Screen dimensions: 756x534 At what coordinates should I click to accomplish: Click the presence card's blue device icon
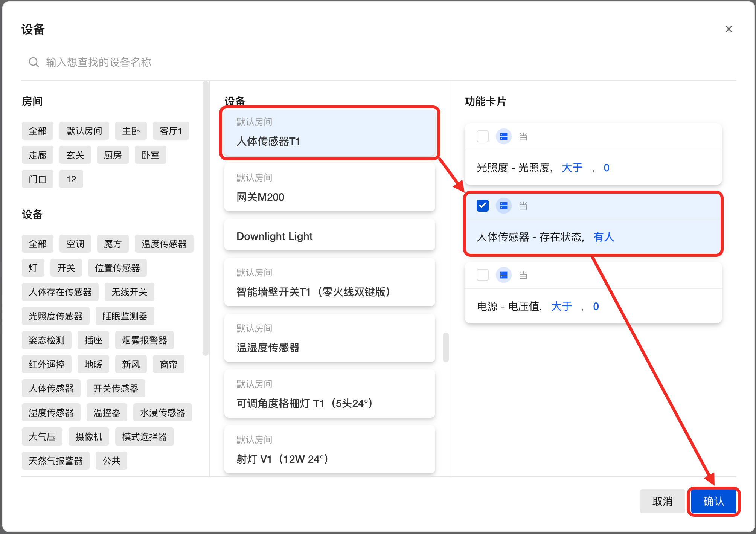coord(503,206)
